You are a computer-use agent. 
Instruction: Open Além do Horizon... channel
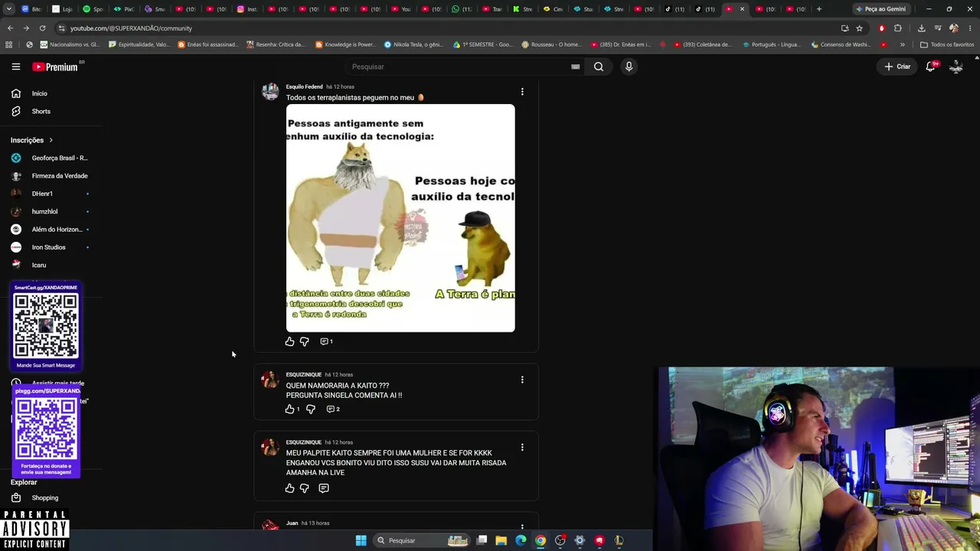51,230
